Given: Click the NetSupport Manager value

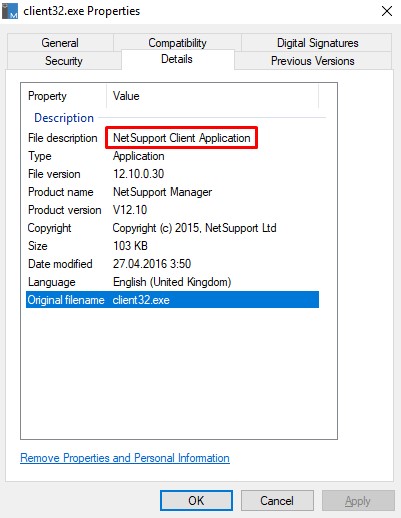Looking at the screenshot, I should click(163, 192).
